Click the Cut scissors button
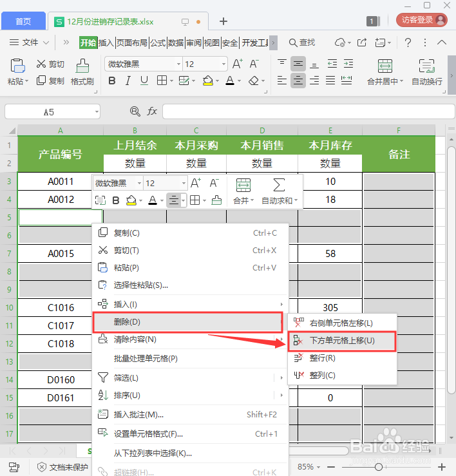The height and width of the screenshot is (476, 456). pyautogui.click(x=50, y=64)
